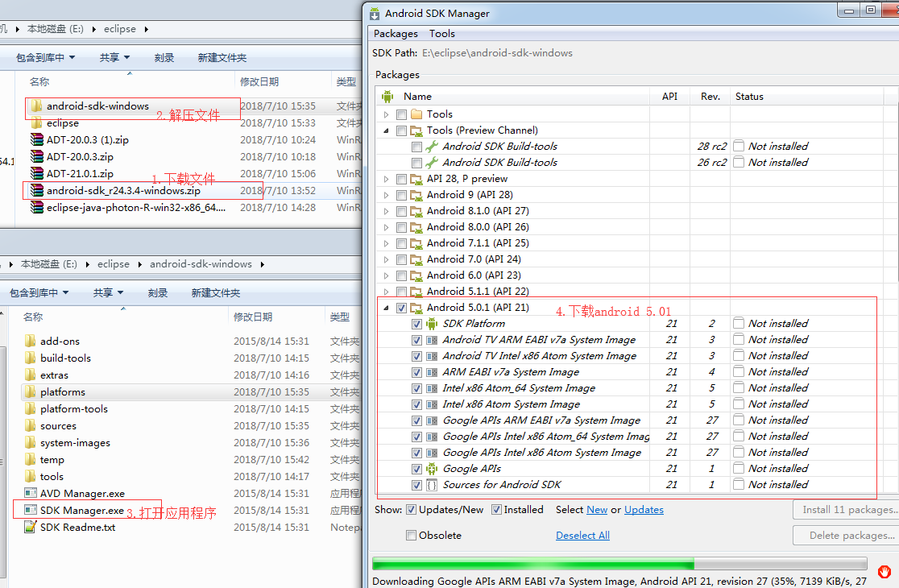Click the Sources for Android SDK braces icon

pos(432,485)
